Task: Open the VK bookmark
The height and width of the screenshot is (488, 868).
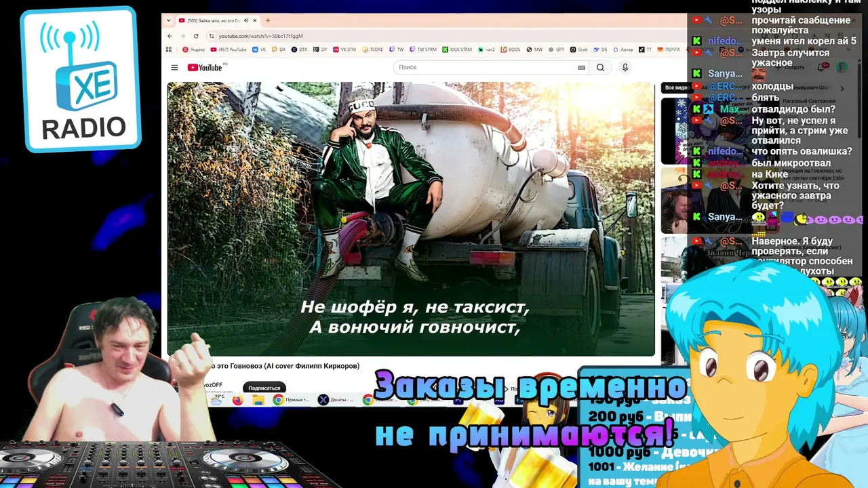Action: [x=259, y=49]
